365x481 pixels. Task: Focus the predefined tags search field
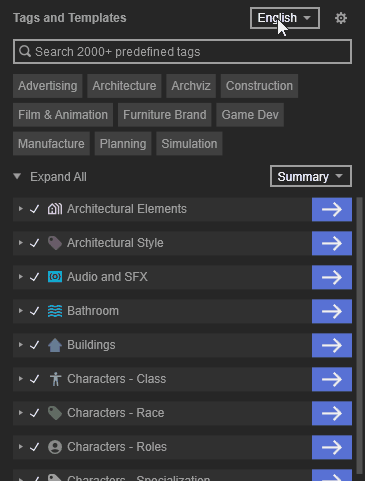pyautogui.click(x=182, y=52)
